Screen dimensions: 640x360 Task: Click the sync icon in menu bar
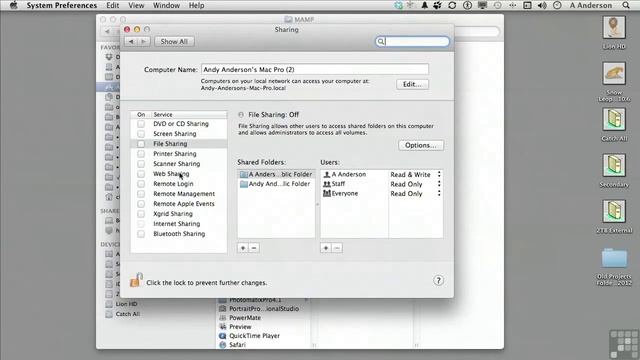coord(452,5)
